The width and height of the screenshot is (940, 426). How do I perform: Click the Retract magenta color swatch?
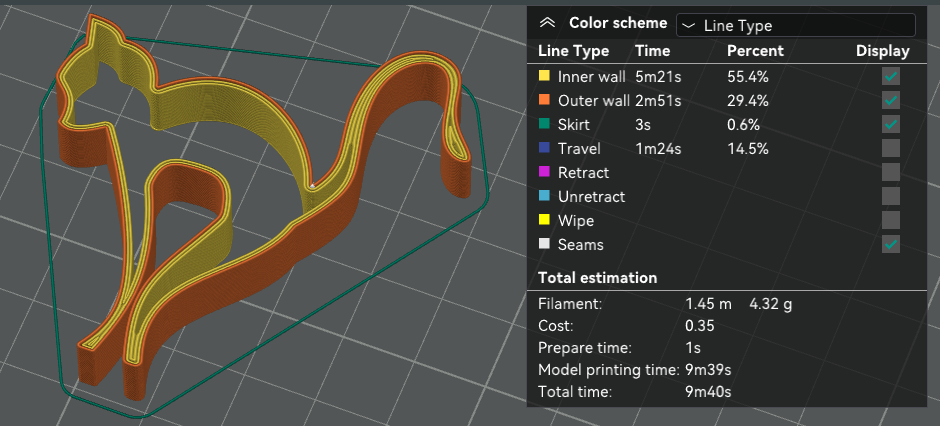click(x=544, y=172)
